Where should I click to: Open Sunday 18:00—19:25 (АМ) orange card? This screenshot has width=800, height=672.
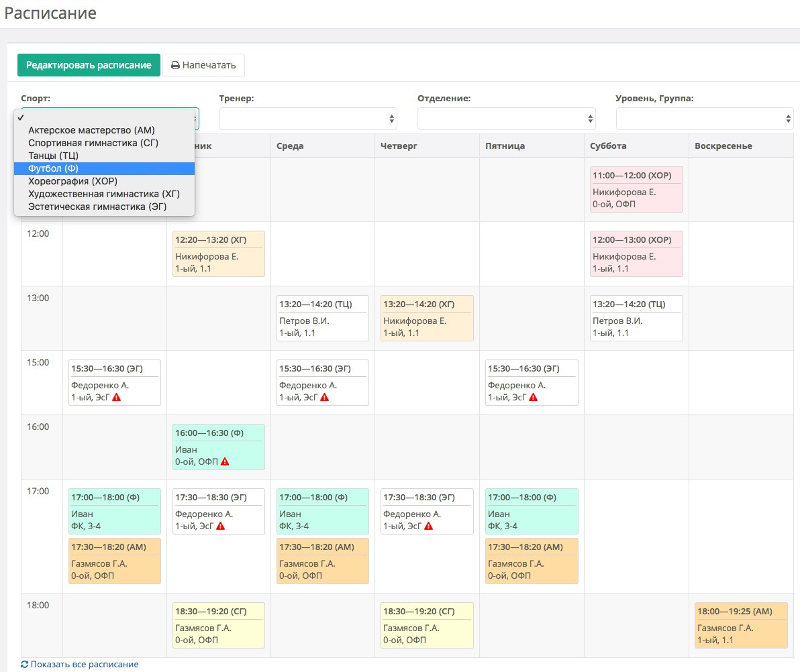point(741,625)
